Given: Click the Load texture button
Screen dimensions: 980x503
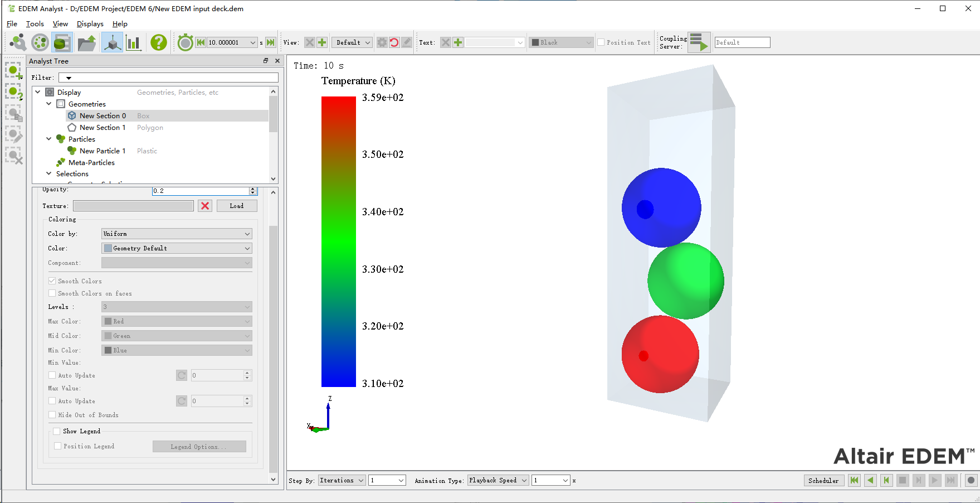Looking at the screenshot, I should 236,206.
